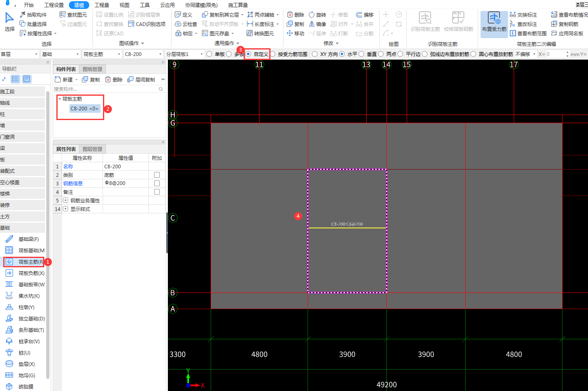Click 长度标注 length dimension tool

coord(260,24)
